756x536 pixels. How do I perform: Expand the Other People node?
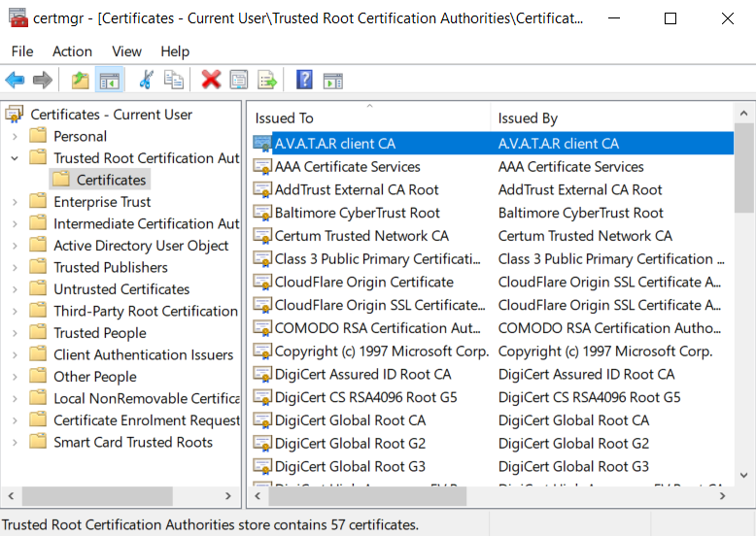click(x=15, y=377)
